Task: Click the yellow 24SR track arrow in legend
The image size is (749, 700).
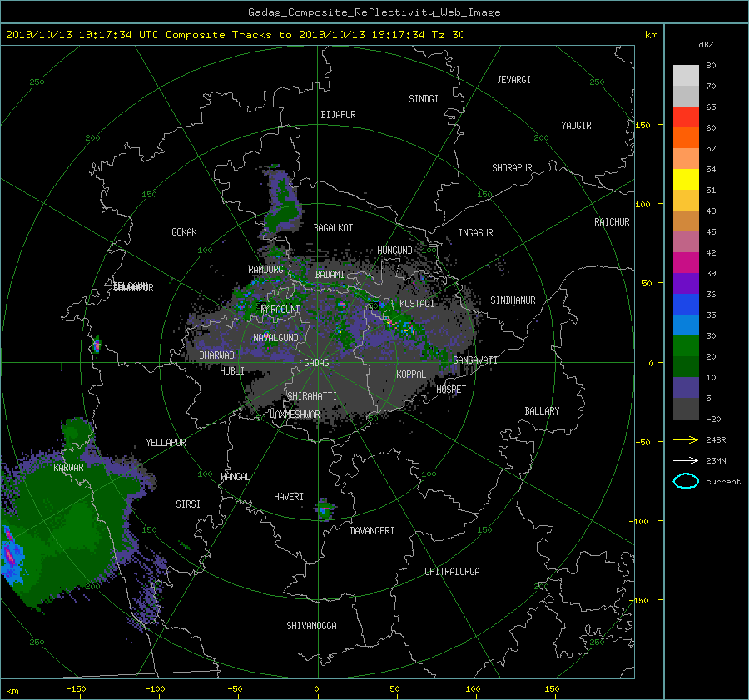Action: click(686, 439)
